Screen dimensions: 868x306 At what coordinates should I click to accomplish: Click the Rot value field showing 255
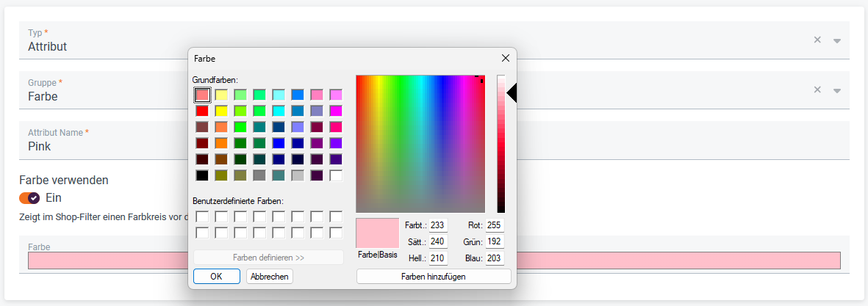click(x=495, y=225)
